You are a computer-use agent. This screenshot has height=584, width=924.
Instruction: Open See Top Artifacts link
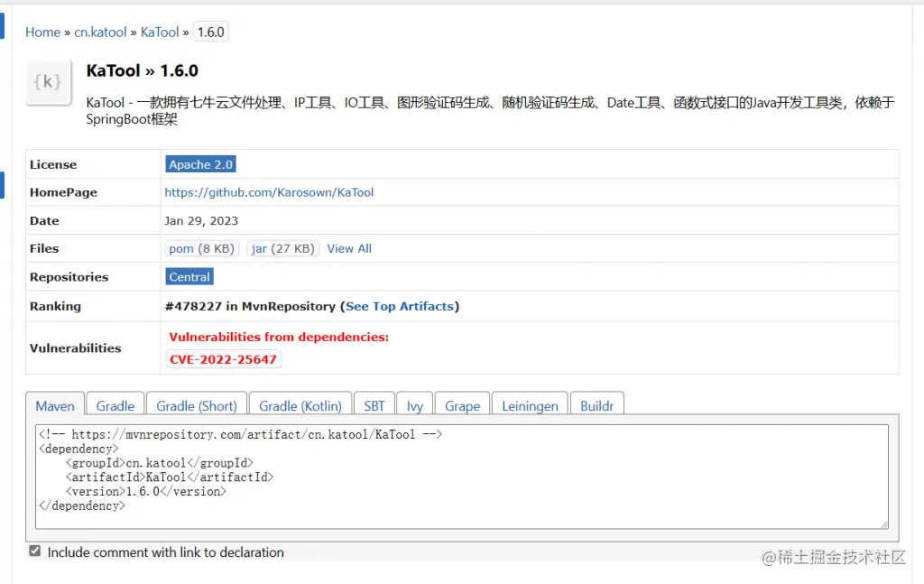400,306
